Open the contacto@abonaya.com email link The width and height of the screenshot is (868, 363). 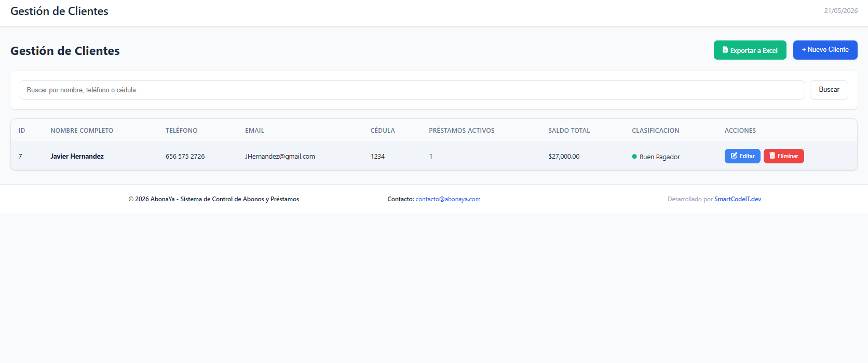tap(448, 199)
